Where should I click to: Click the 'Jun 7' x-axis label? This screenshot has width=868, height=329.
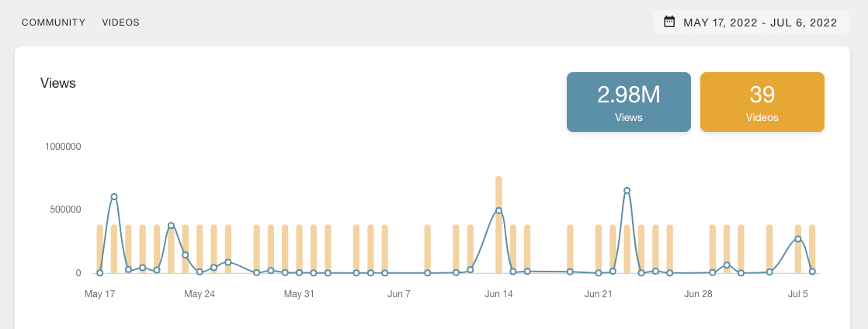(399, 294)
